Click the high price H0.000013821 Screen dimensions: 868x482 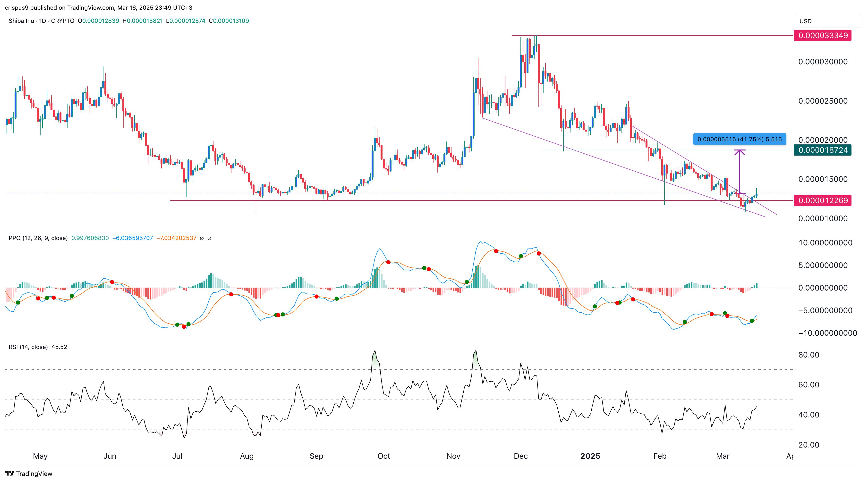(143, 21)
